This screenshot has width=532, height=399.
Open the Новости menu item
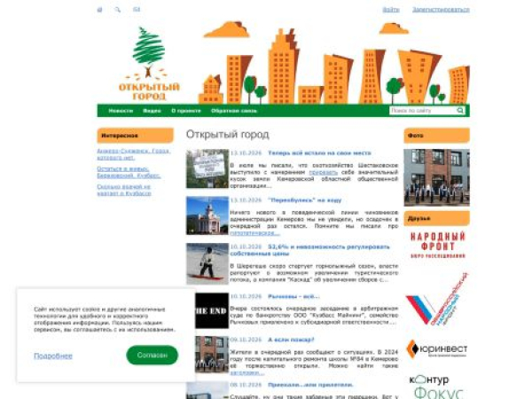click(x=121, y=111)
